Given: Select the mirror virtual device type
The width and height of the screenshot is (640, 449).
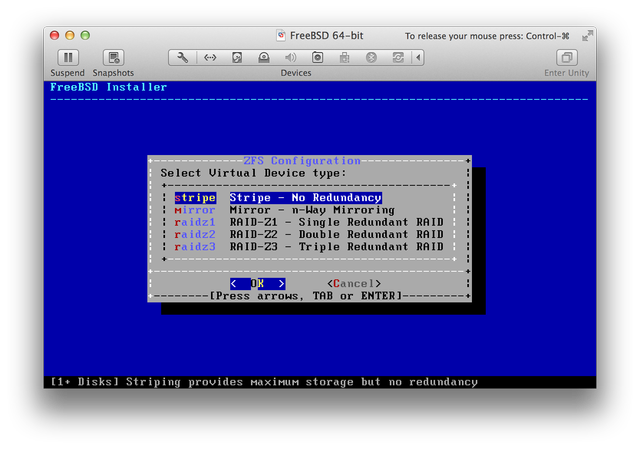Looking at the screenshot, I should click(x=195, y=210).
